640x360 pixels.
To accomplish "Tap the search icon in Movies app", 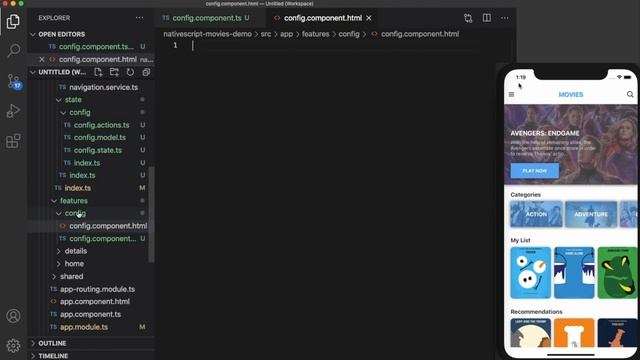I will (x=630, y=94).
